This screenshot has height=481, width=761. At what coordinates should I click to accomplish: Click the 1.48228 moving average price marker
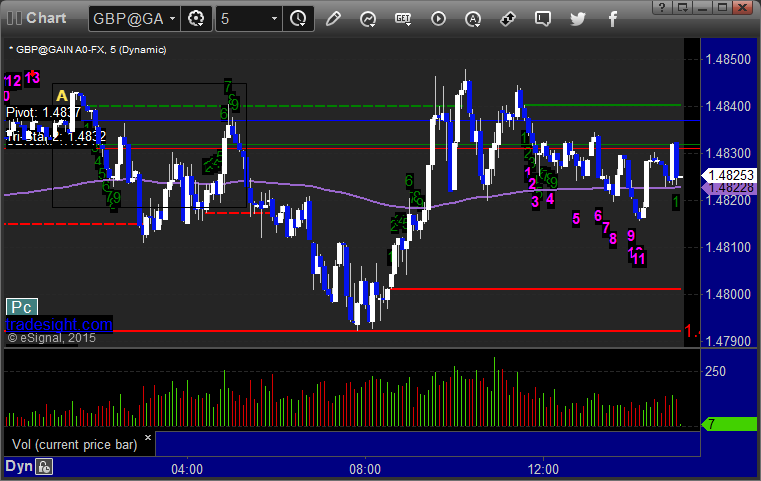click(730, 188)
